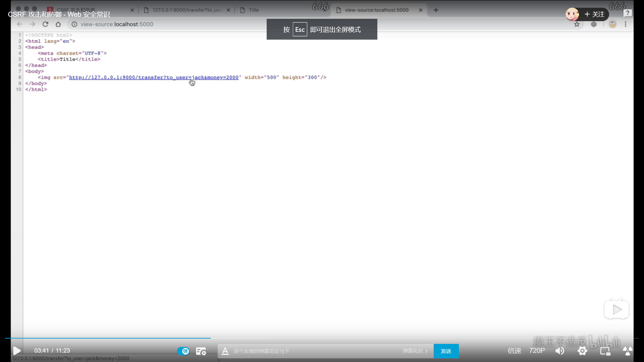The image size is (644, 362).
Task: Follow the uploader with 关注 button
Action: [x=594, y=14]
